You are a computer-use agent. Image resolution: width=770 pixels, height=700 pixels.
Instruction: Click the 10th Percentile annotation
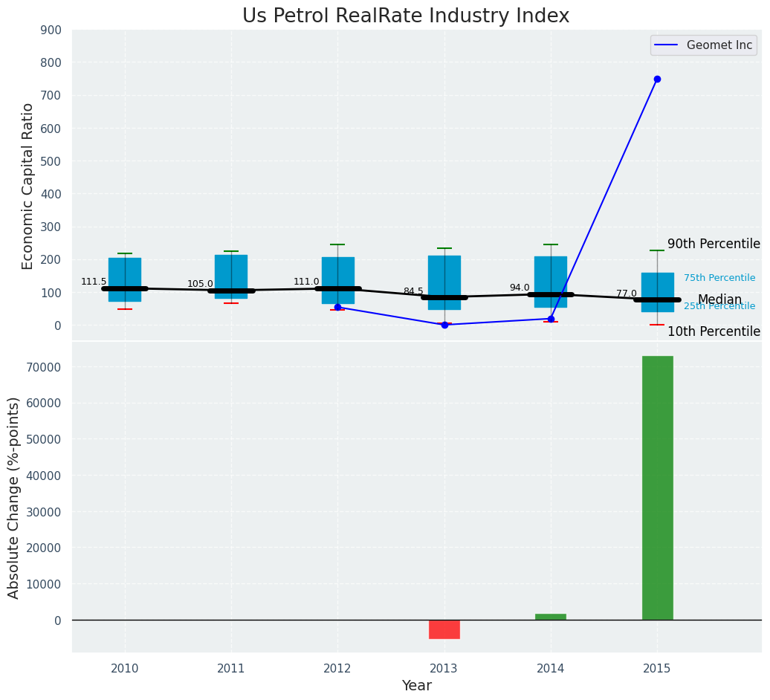pyautogui.click(x=714, y=332)
